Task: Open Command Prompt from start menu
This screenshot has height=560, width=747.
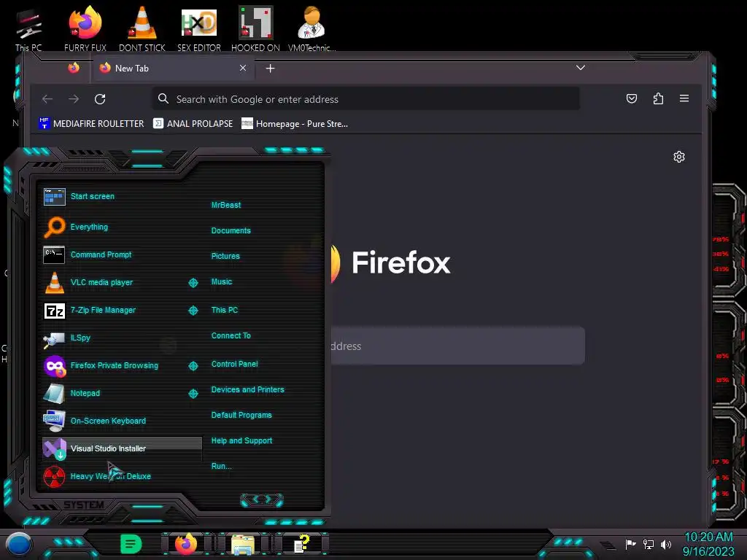Action: (122, 254)
